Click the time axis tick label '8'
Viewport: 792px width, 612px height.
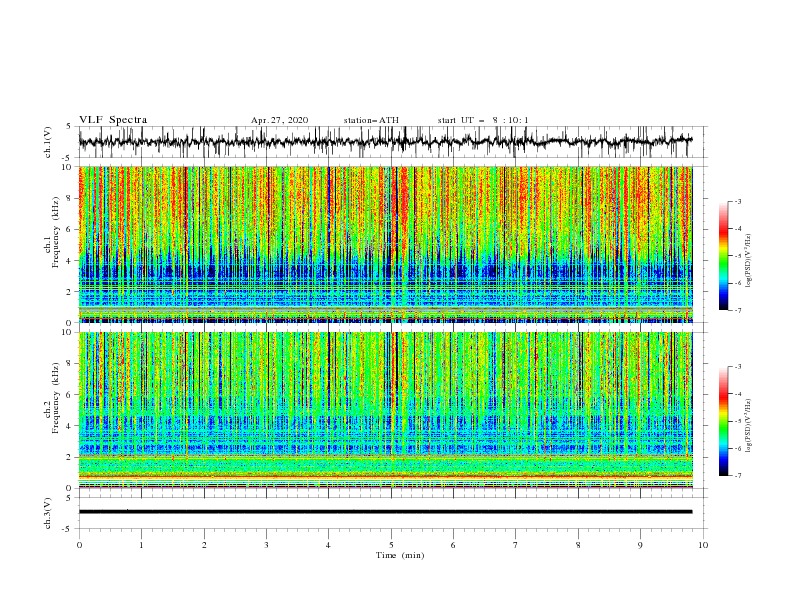point(578,545)
